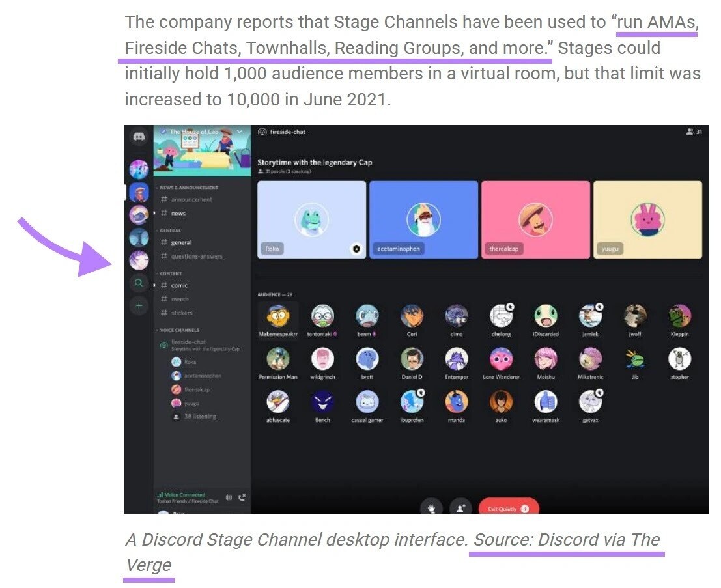Click audience avatar Meishu
This screenshot has width=721, height=588.
pos(546,359)
